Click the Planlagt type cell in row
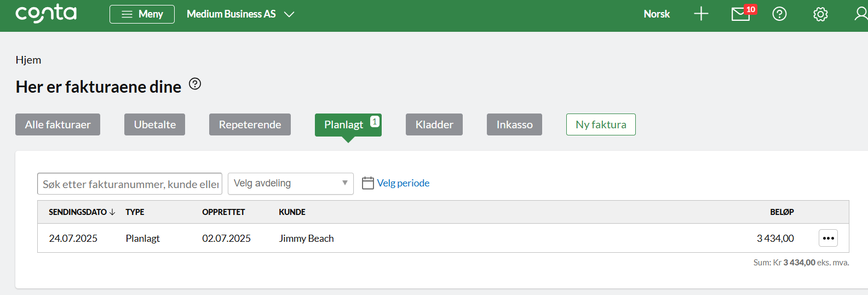The height and width of the screenshot is (295, 868). coord(142,239)
